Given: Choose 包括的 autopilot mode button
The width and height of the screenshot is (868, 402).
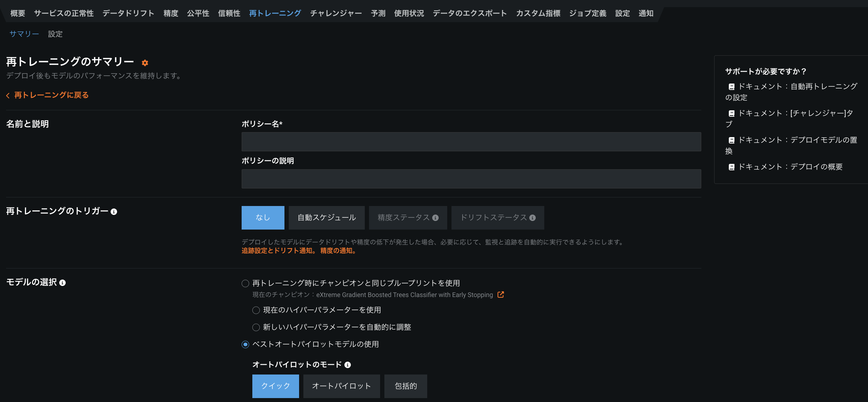Looking at the screenshot, I should coord(405,386).
